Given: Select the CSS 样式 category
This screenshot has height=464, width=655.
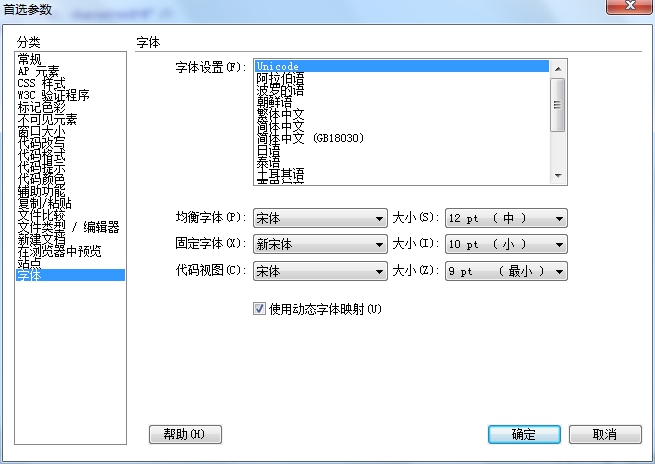Looking at the screenshot, I should (x=41, y=83).
